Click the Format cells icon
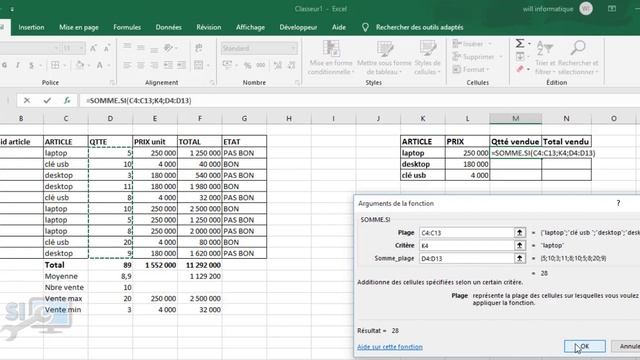This screenshot has width=640, height=360. point(456,69)
